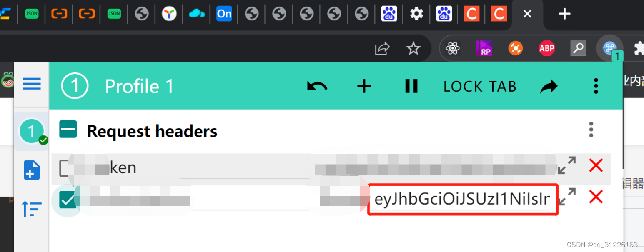Sort profiles with sidebar sort icon
The width and height of the screenshot is (644, 252).
32,209
